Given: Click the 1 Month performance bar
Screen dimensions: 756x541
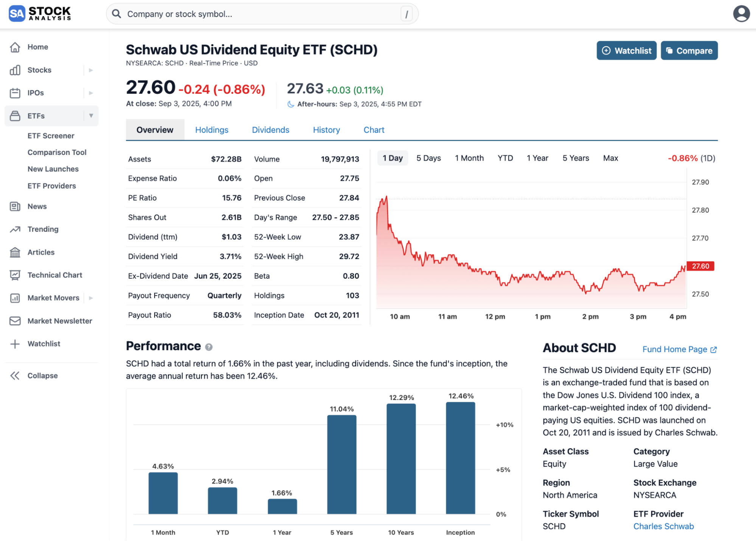Looking at the screenshot, I should [x=163, y=493].
